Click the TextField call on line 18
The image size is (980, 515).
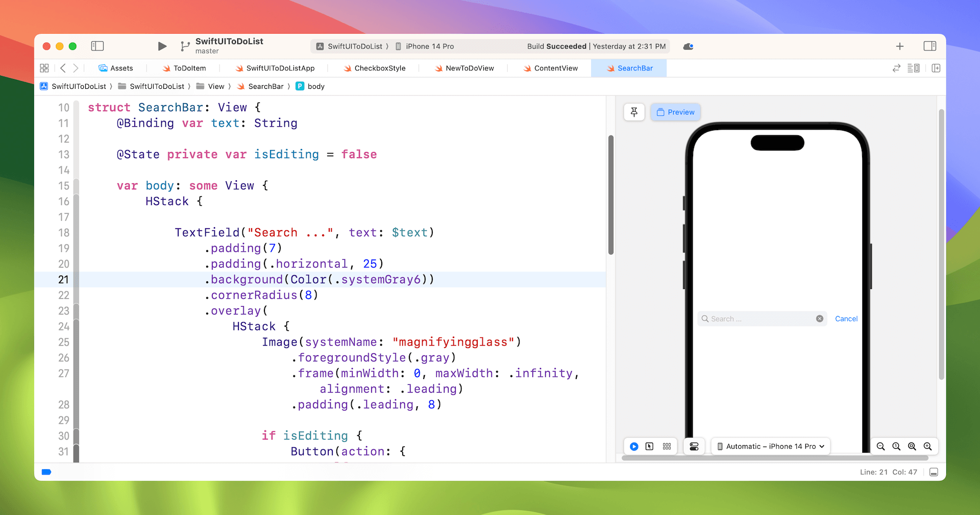coord(207,233)
